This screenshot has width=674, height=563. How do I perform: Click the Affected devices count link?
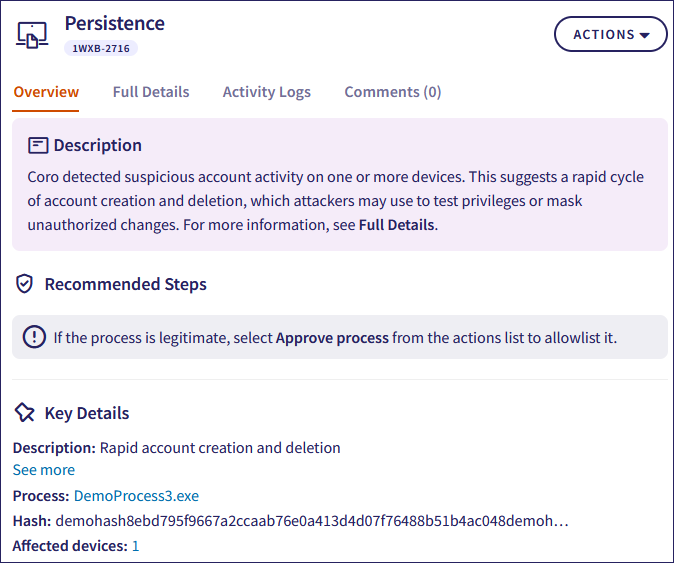136,546
